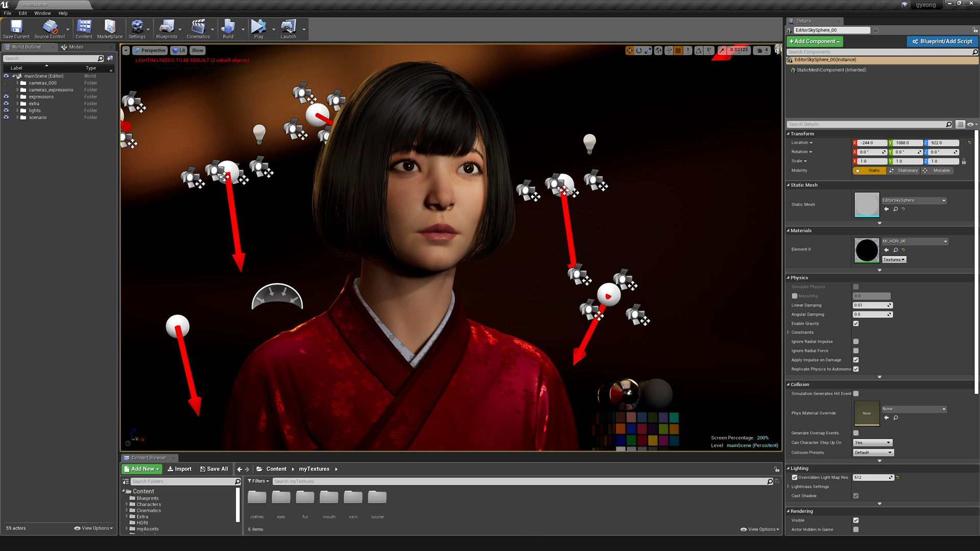Expand the cameras_000 folder in World Outliner
Image resolution: width=980 pixels, height=551 pixels.
point(18,83)
